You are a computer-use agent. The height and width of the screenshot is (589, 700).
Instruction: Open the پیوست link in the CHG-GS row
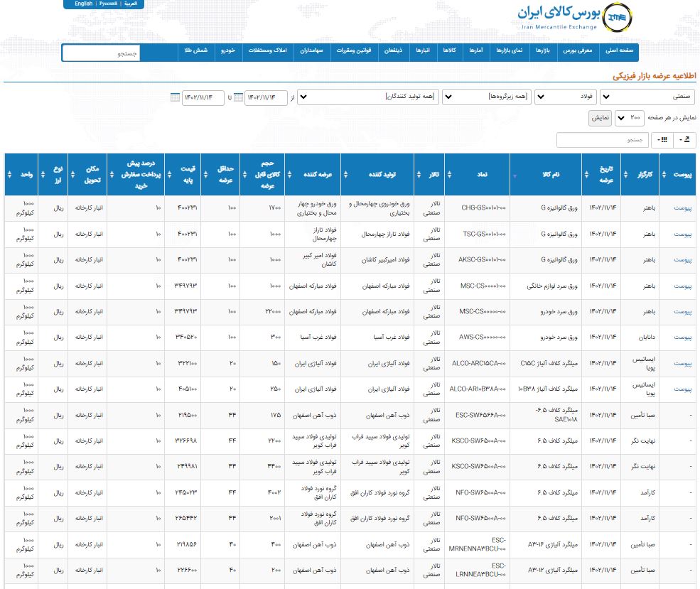point(683,208)
